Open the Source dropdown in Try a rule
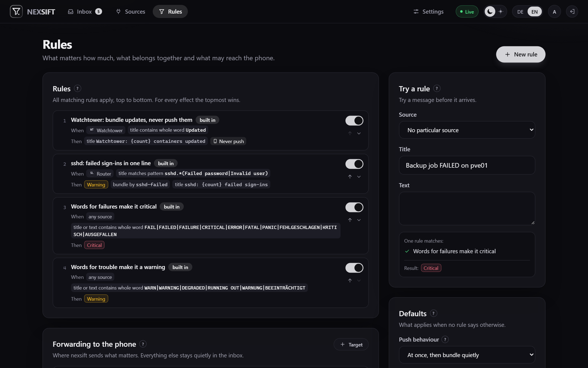 467,130
